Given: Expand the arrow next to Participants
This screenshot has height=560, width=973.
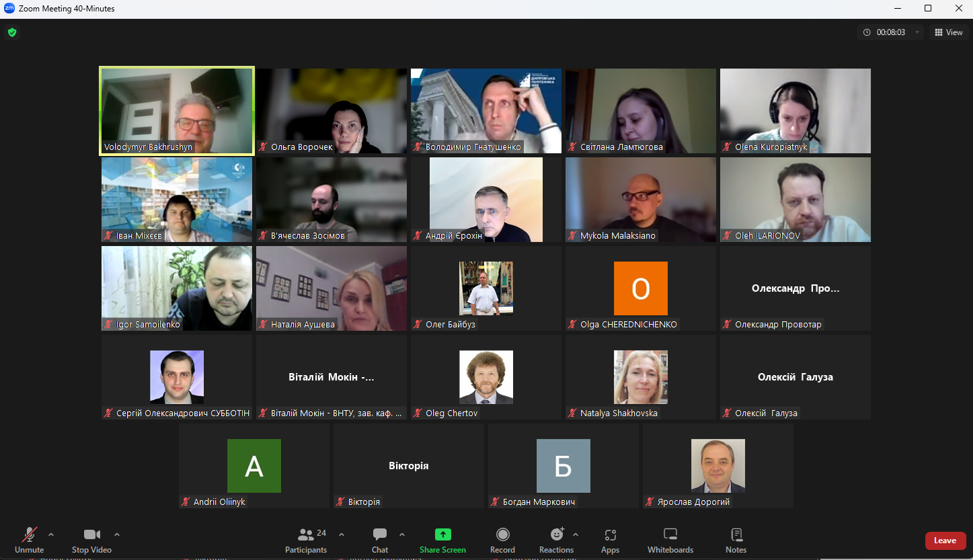Looking at the screenshot, I should (342, 534).
